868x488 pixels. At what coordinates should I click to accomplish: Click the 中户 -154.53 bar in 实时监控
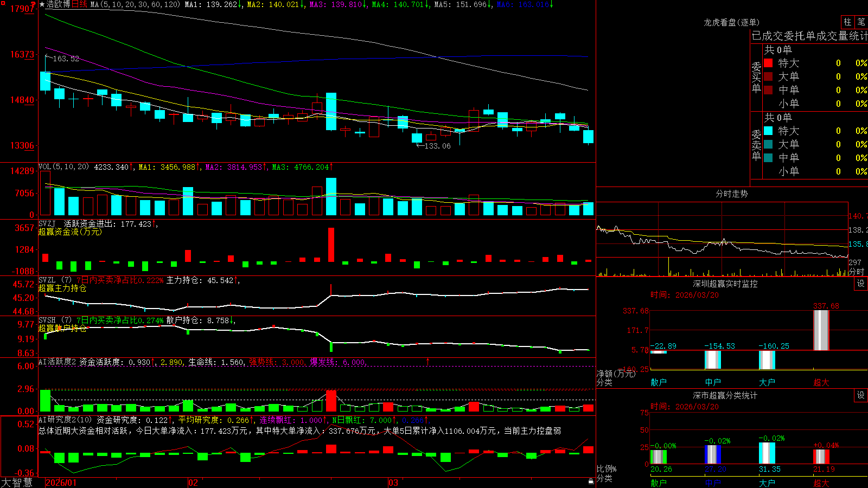713,360
